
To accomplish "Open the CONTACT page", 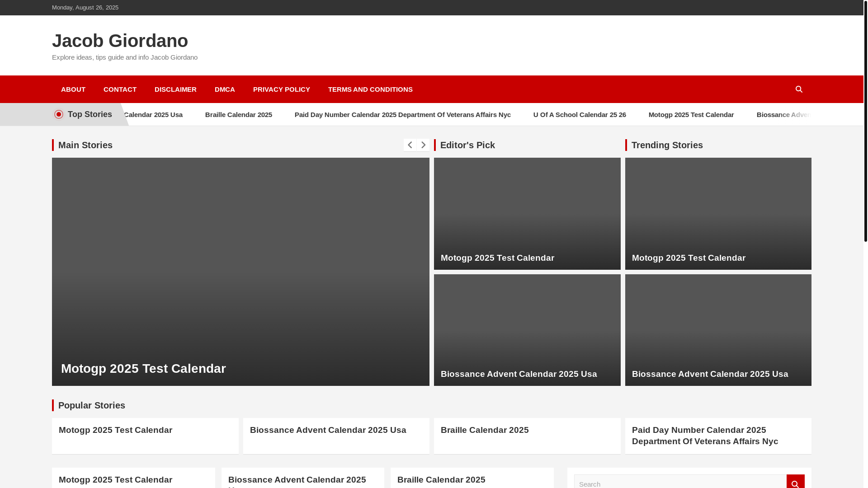I will coord(120,89).
